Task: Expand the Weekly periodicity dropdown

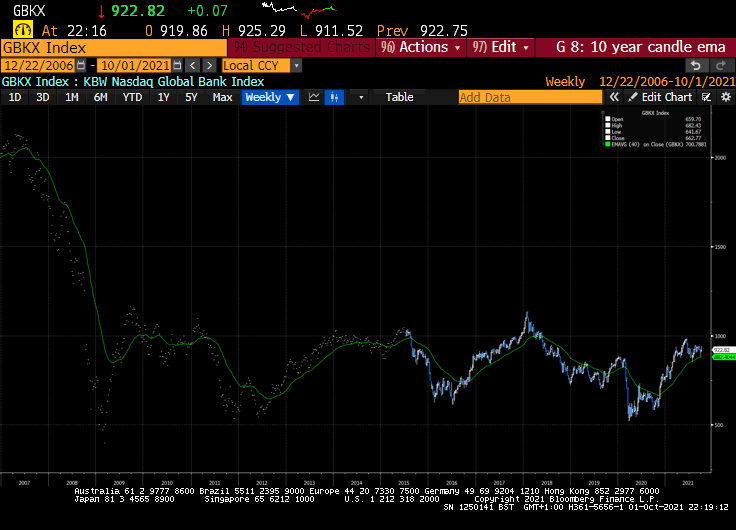Action: click(x=270, y=97)
